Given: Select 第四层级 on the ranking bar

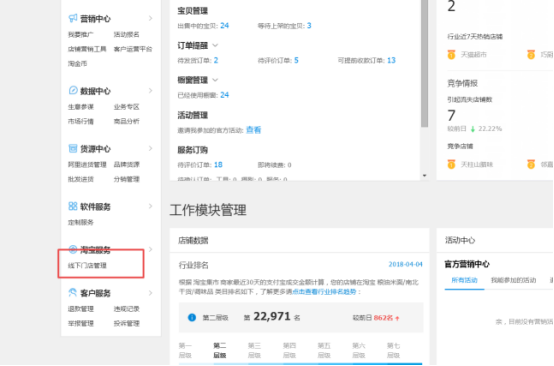Looking at the screenshot, I should (289, 350).
